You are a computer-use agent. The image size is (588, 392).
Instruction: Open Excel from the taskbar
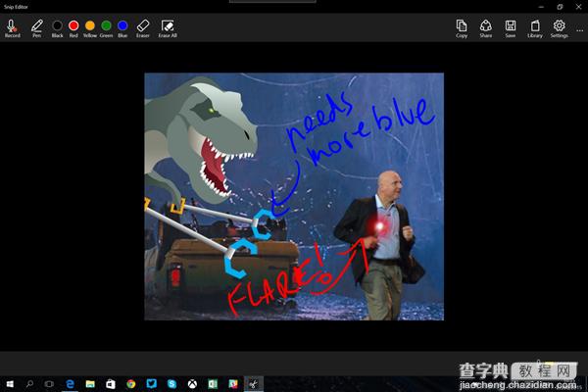pos(213,384)
